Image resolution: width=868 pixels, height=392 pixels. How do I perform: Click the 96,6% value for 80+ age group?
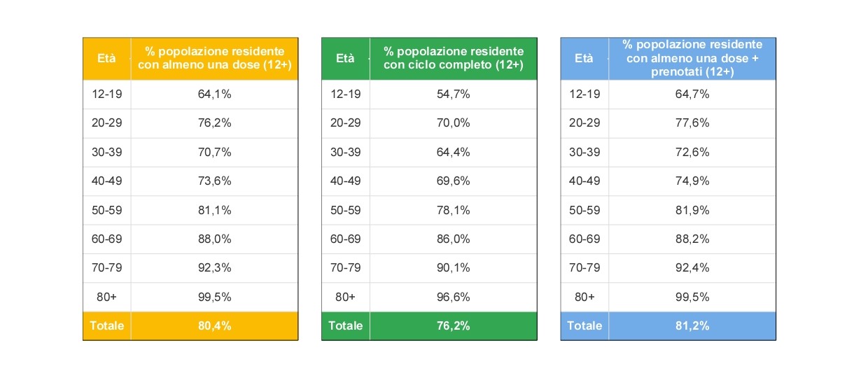pos(453,297)
